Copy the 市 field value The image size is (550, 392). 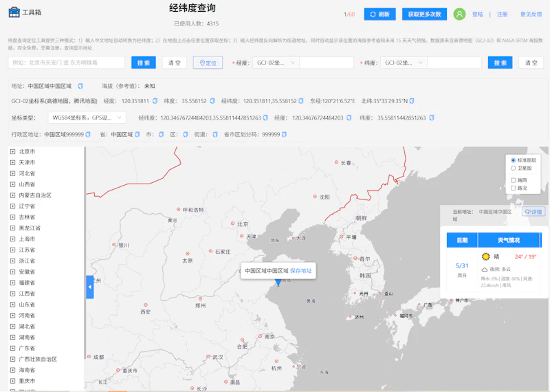161,134
